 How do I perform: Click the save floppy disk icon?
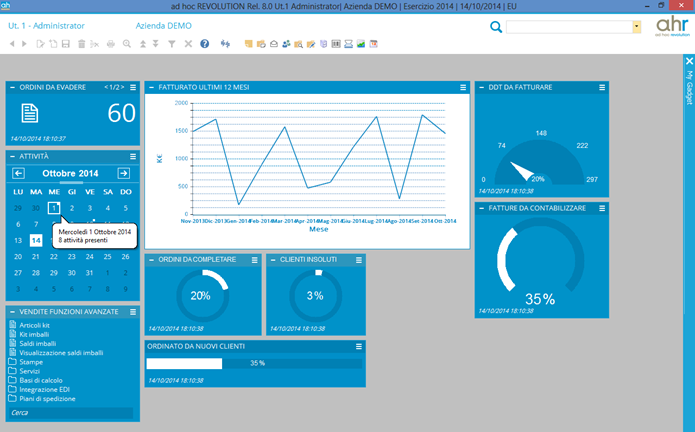pyautogui.click(x=66, y=44)
